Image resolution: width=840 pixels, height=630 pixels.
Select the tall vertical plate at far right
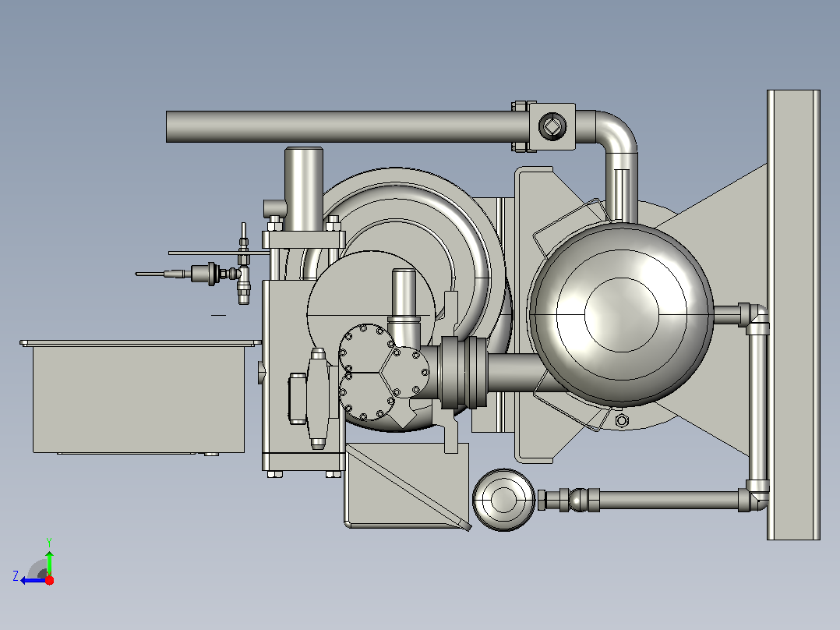tap(793, 315)
